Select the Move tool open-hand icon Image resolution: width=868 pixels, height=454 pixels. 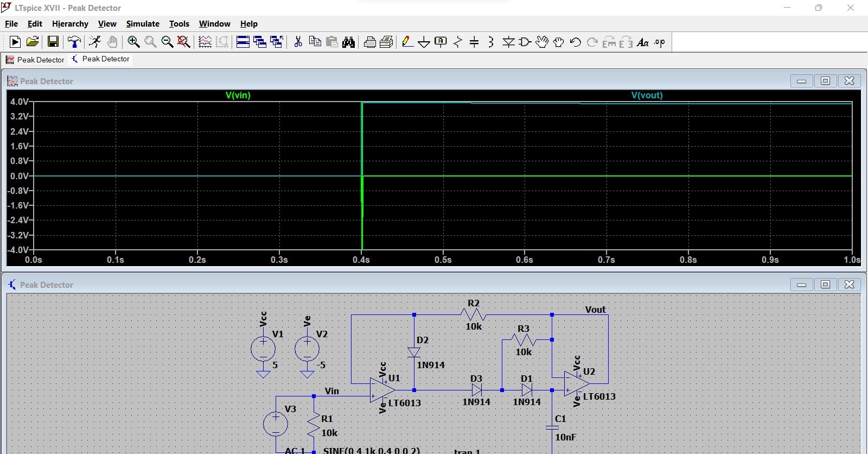point(541,42)
